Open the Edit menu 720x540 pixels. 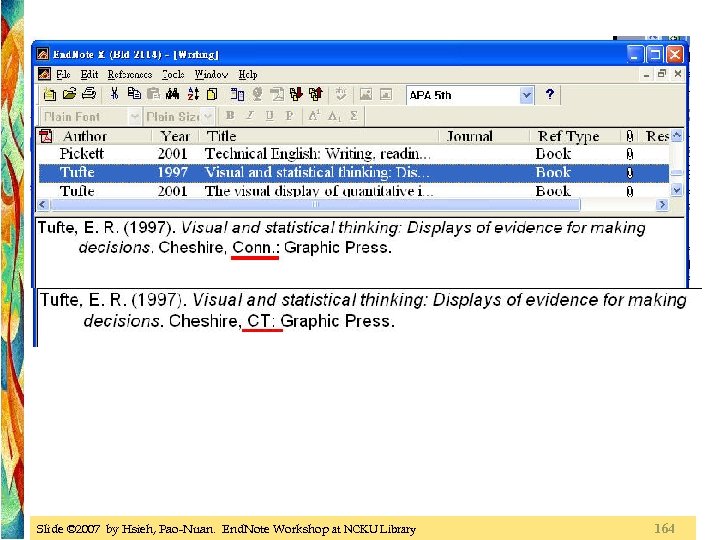click(x=89, y=74)
